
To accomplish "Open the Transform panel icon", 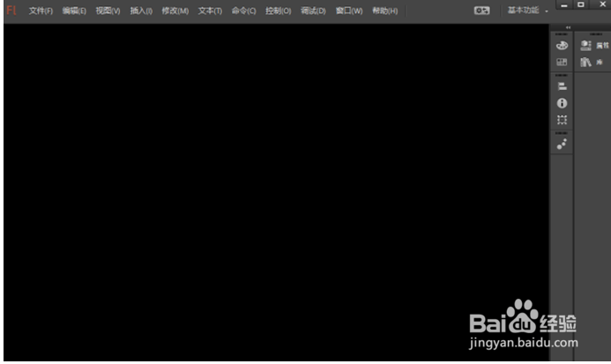I will (x=562, y=120).
